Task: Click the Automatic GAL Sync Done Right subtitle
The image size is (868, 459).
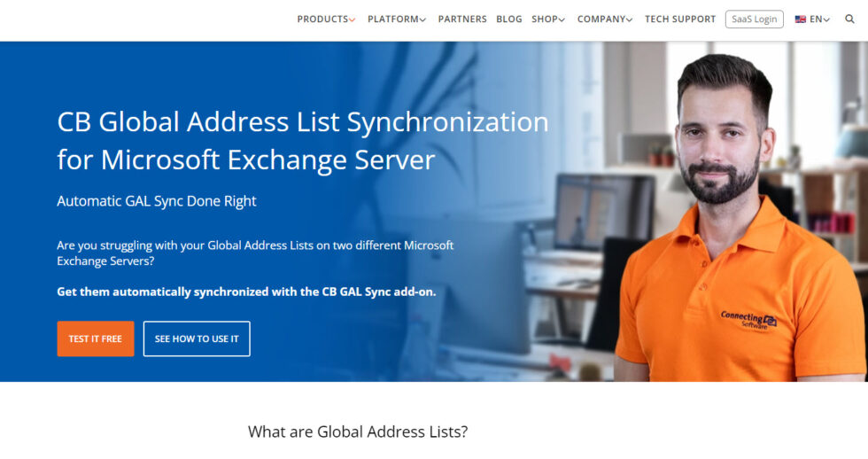Action: click(157, 201)
